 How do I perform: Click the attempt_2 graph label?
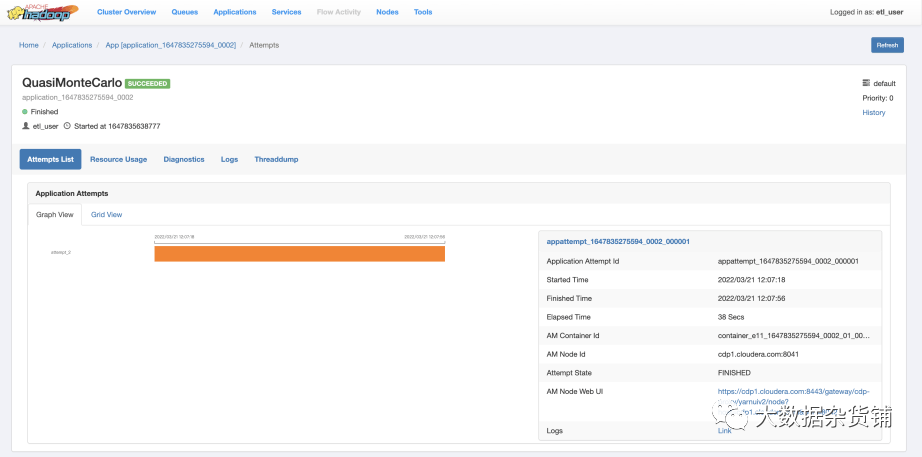click(61, 252)
